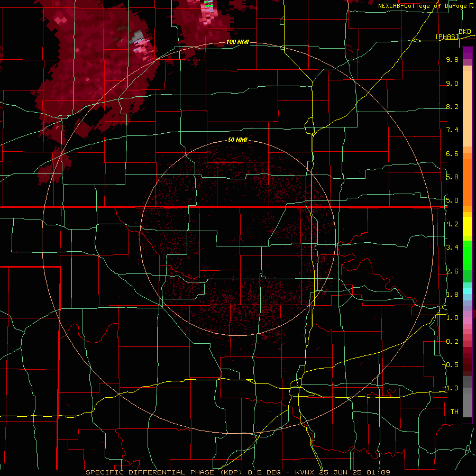Click the 5.0 value on color scale
The image size is (476, 476).
tap(452, 200)
